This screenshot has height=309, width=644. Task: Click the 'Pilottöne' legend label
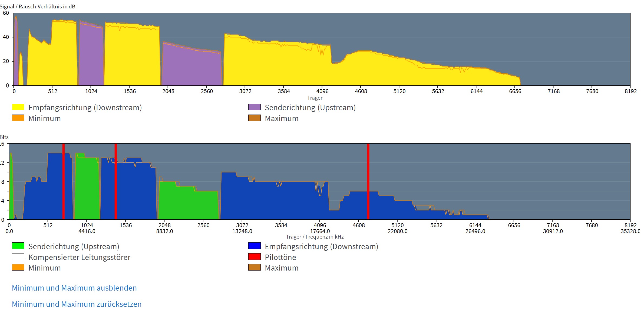[280, 257]
